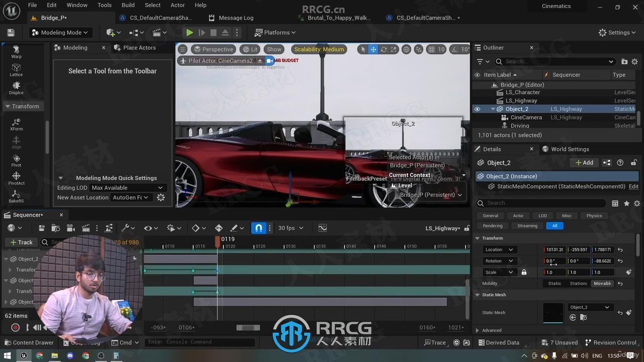Open Details help question mark icon
Viewport: 644px width, 362px height.
pyautogui.click(x=620, y=163)
